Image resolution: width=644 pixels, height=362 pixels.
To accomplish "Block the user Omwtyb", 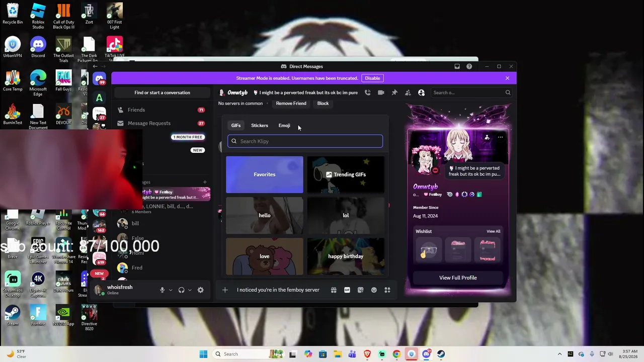I will click(x=323, y=104).
